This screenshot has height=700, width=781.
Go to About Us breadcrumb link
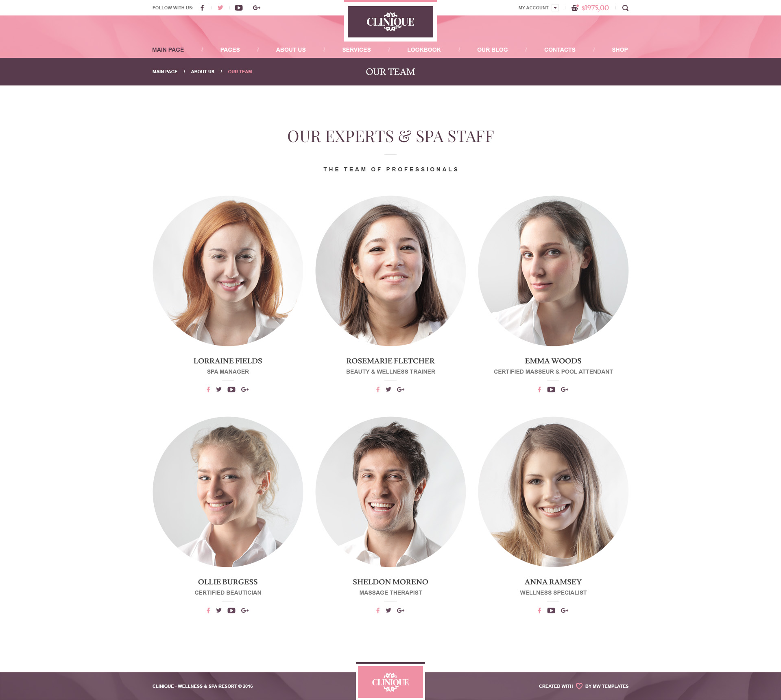[x=203, y=72]
